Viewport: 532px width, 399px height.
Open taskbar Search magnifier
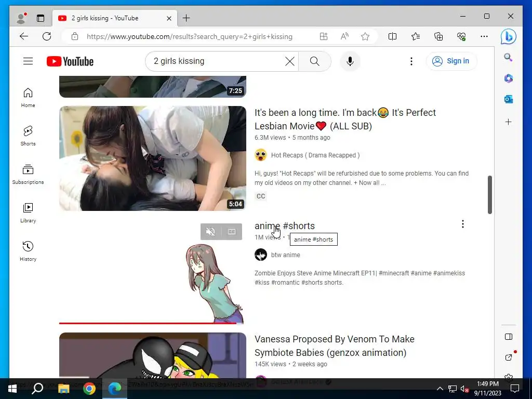click(x=37, y=389)
